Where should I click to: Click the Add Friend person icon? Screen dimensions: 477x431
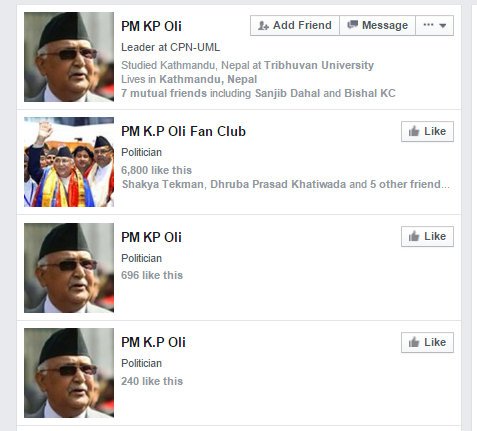click(263, 25)
